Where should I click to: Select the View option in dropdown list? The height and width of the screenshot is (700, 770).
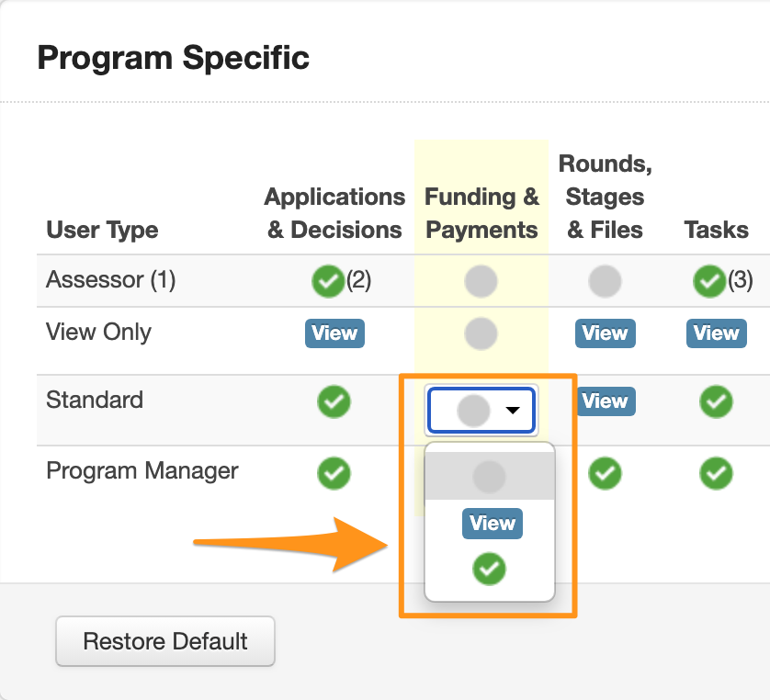[492, 524]
